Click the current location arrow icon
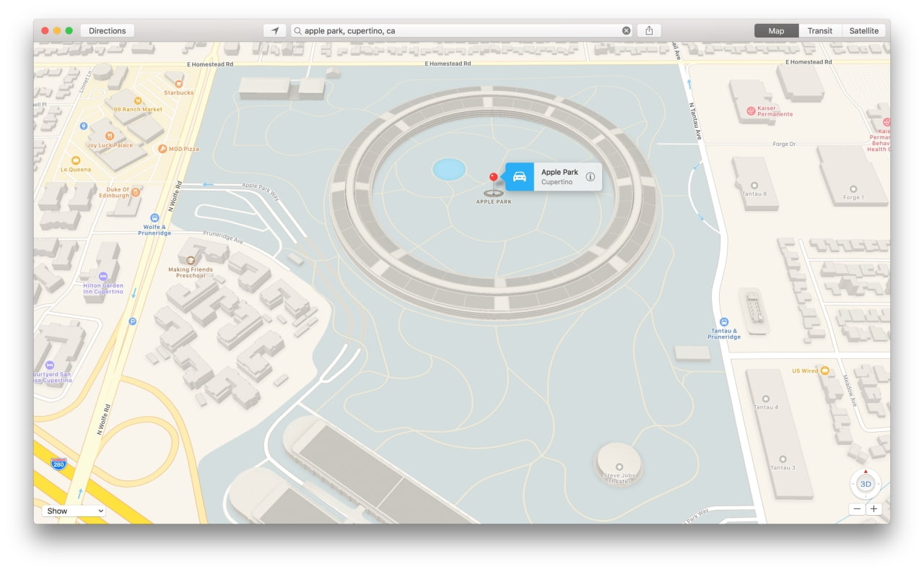This screenshot has width=924, height=572. 274,30
